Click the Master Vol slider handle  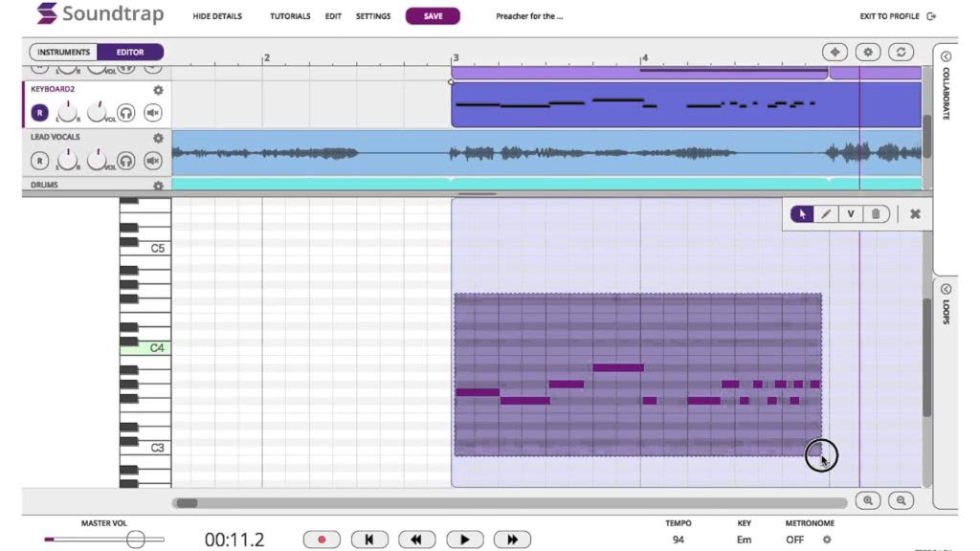pyautogui.click(x=135, y=540)
